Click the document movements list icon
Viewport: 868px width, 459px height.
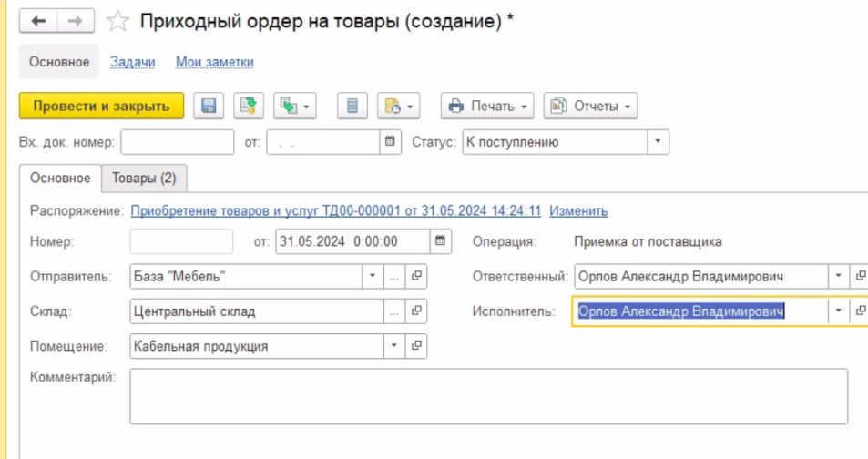point(352,107)
